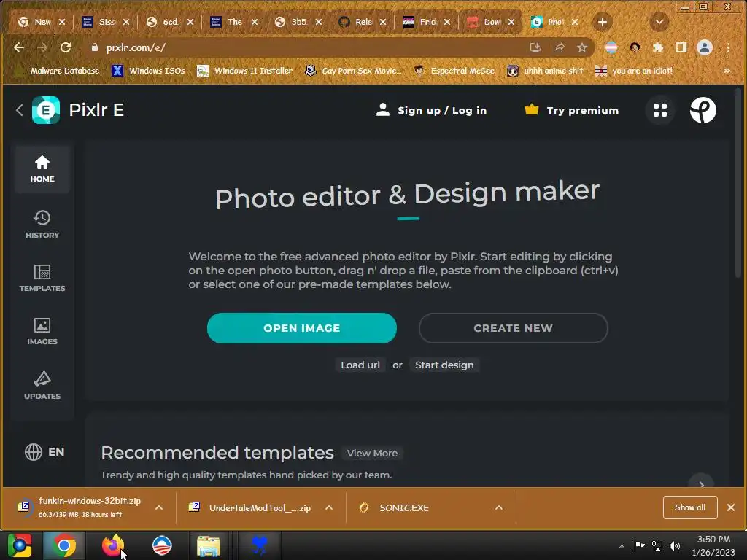Image resolution: width=747 pixels, height=560 pixels.
Task: Open the Malware Database bookmark
Action: coord(57,71)
